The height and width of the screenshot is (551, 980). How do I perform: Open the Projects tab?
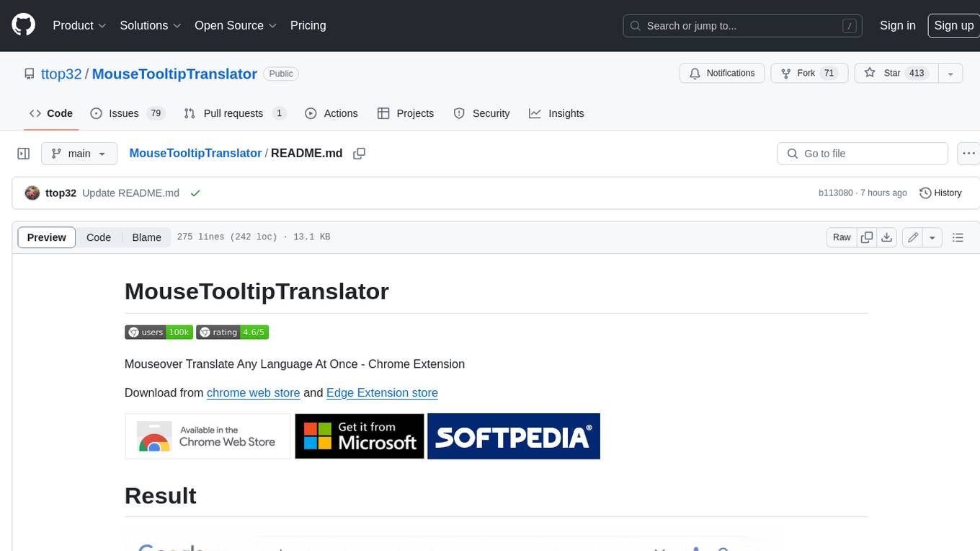coord(406,113)
